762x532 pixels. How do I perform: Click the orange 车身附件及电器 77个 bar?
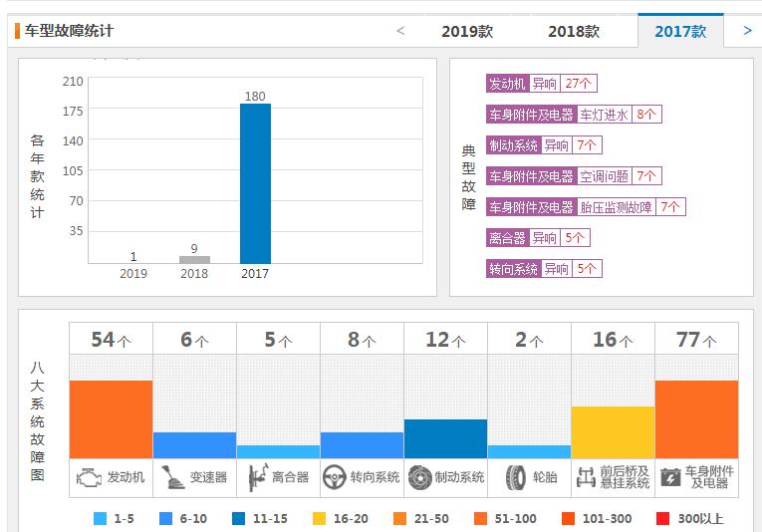(x=696, y=419)
